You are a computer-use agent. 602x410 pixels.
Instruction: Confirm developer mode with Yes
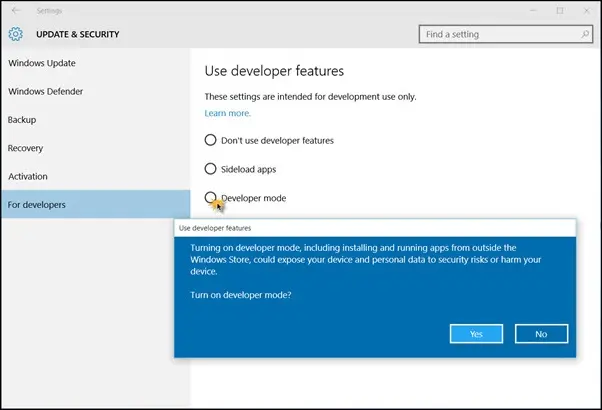click(476, 334)
